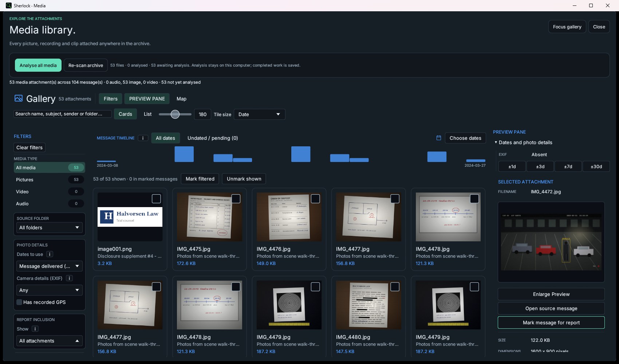
Task: Toggle the PREVIEW PANE tab
Action: [147, 99]
